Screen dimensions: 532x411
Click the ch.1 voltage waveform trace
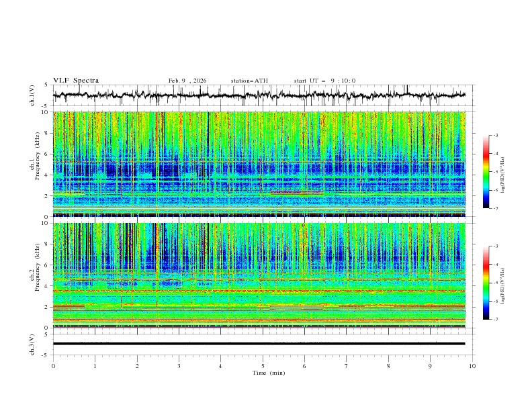259,95
